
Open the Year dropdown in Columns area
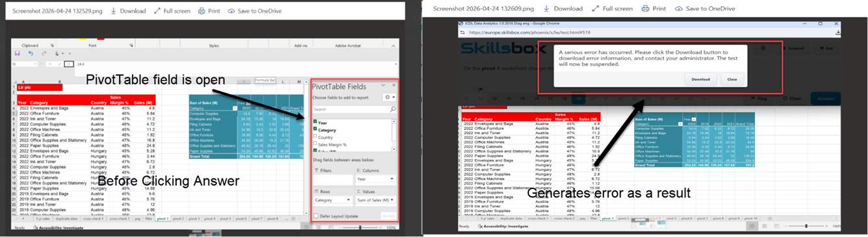point(392,179)
